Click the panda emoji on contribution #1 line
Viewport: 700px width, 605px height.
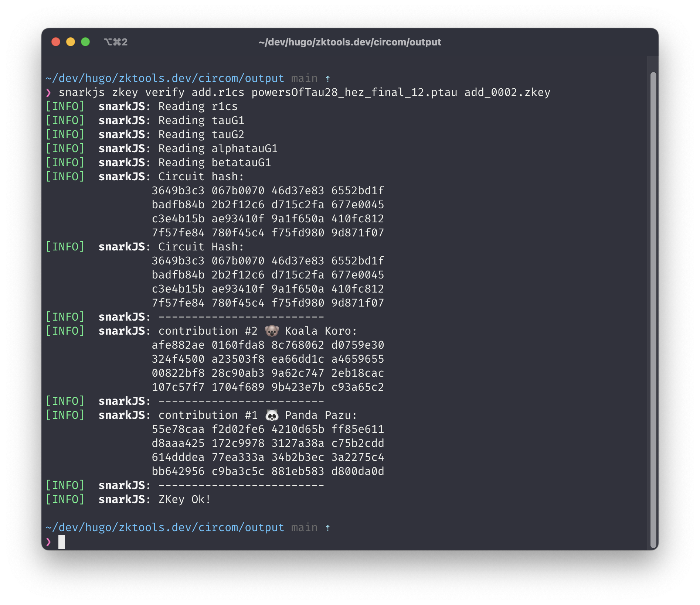[x=272, y=415]
